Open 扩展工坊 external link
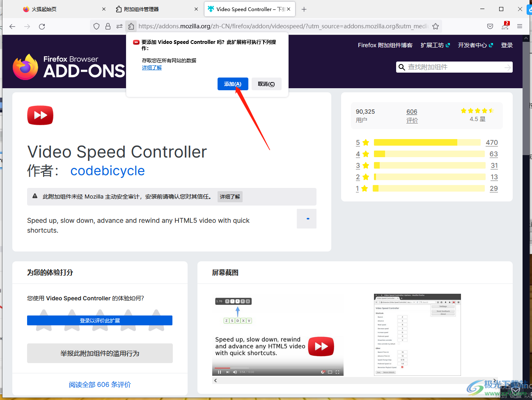The height and width of the screenshot is (400, 532). pyautogui.click(x=435, y=45)
